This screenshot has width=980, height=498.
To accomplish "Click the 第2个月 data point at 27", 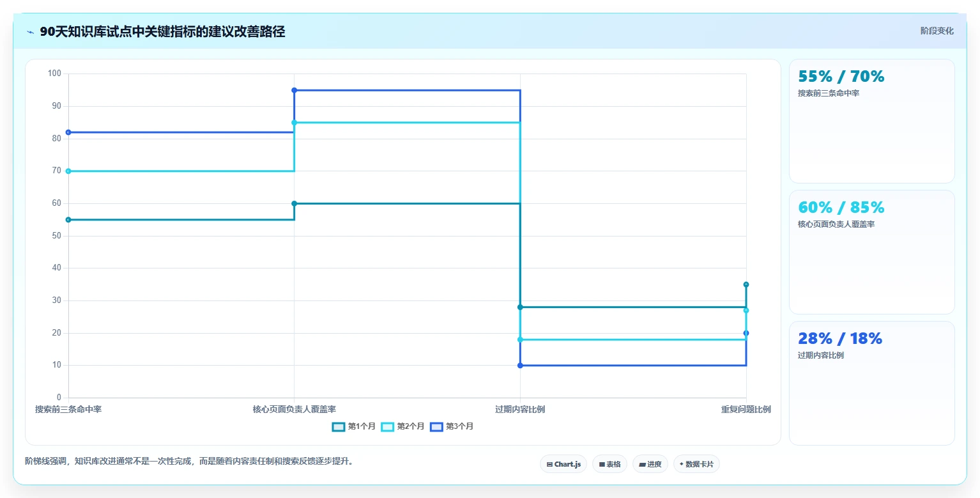I will pos(746,311).
